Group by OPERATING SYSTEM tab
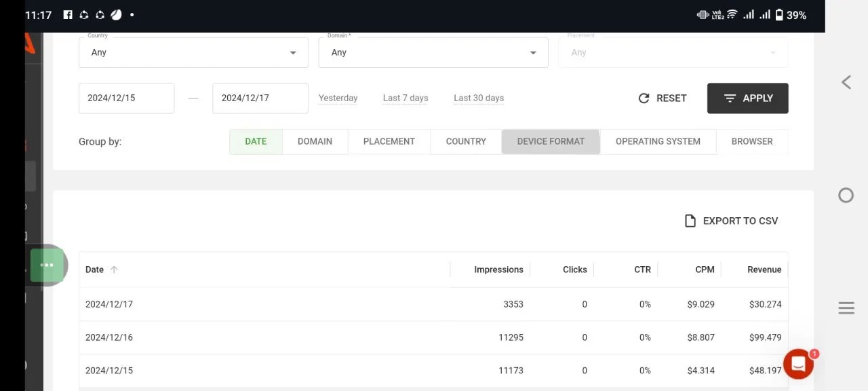The image size is (868, 391). [x=658, y=141]
